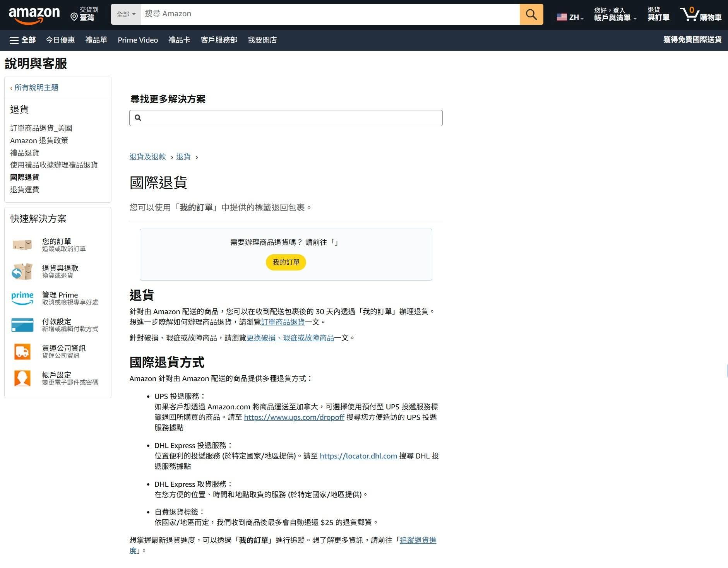Screen dimensions: 728x568
Task: Open the 訂單商品退貨 article link
Action: click(283, 322)
